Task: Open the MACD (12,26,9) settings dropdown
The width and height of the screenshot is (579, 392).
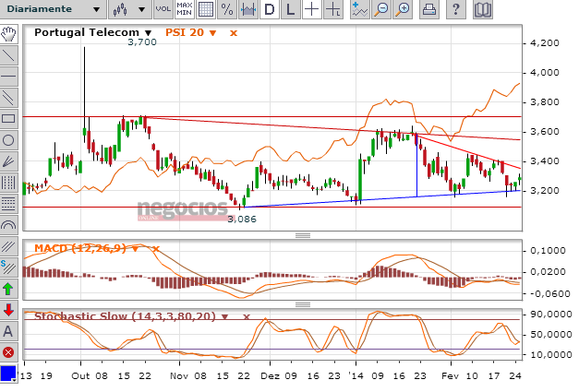Action: (135, 249)
